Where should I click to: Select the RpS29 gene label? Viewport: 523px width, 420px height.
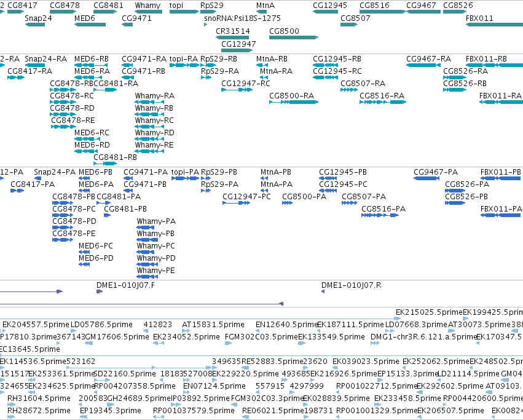pyautogui.click(x=212, y=6)
